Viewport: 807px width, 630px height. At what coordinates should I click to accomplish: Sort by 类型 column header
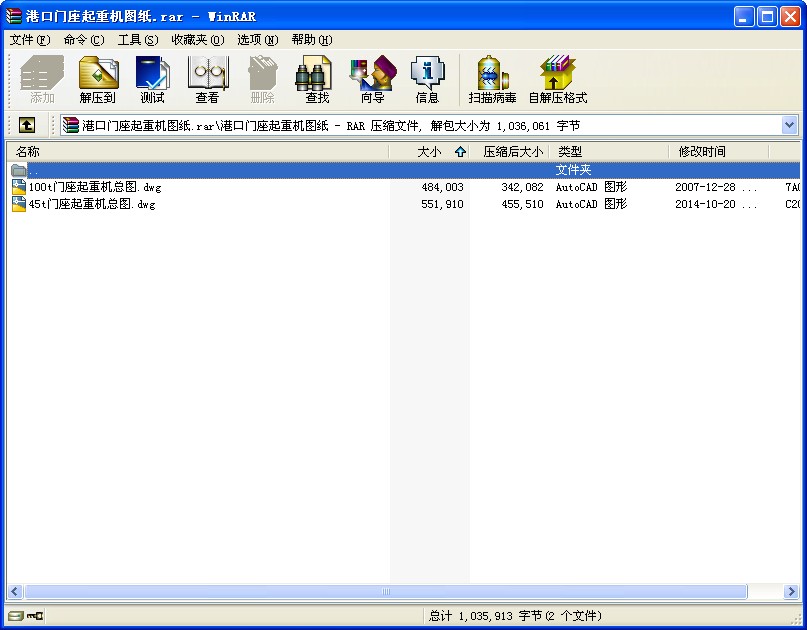(609, 151)
